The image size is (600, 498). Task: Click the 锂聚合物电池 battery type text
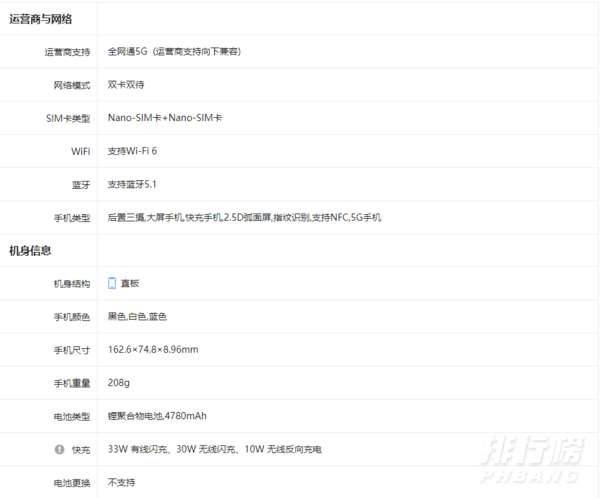[x=135, y=416]
